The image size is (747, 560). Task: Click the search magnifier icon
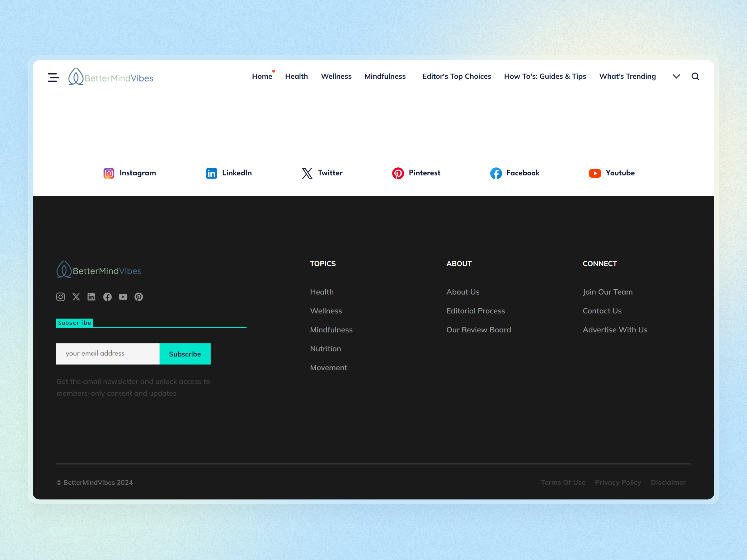pyautogui.click(x=695, y=77)
